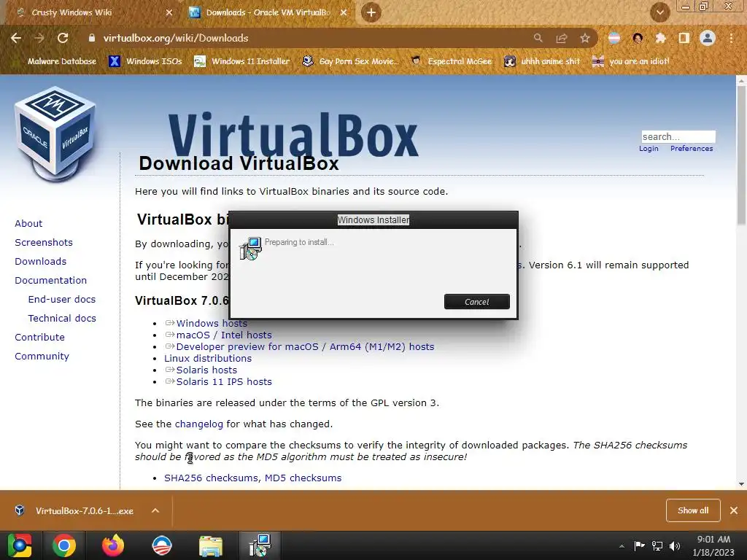The image size is (747, 560).
Task: Expand the download item options chevron
Action: 155,510
